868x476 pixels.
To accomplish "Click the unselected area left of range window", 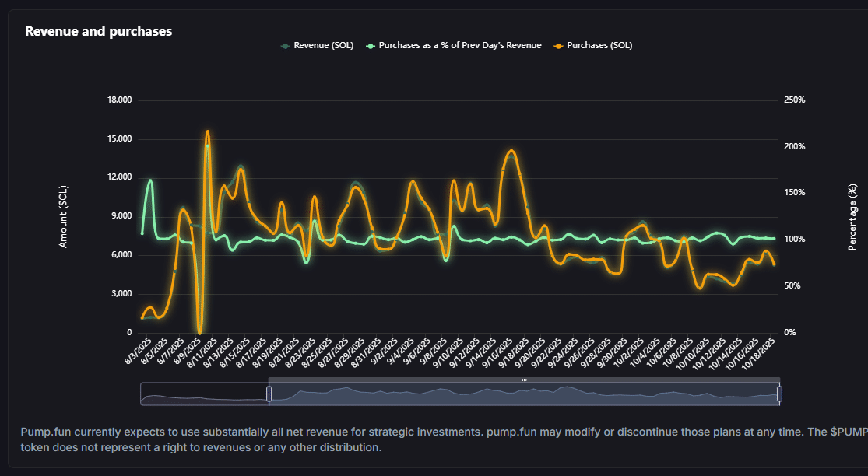I will [x=204, y=394].
